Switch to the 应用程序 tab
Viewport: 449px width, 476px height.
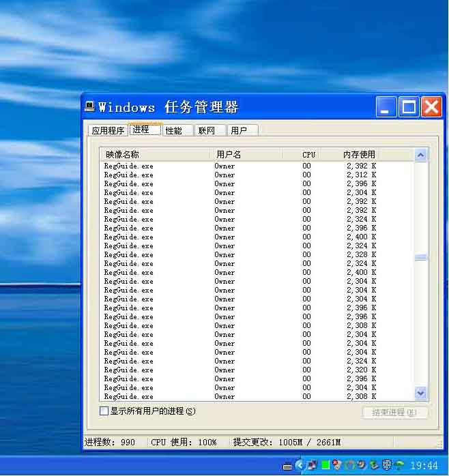(x=108, y=130)
